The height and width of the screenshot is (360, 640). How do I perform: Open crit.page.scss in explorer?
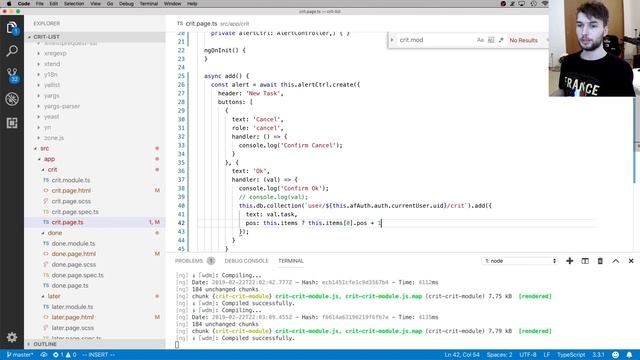coord(71,201)
